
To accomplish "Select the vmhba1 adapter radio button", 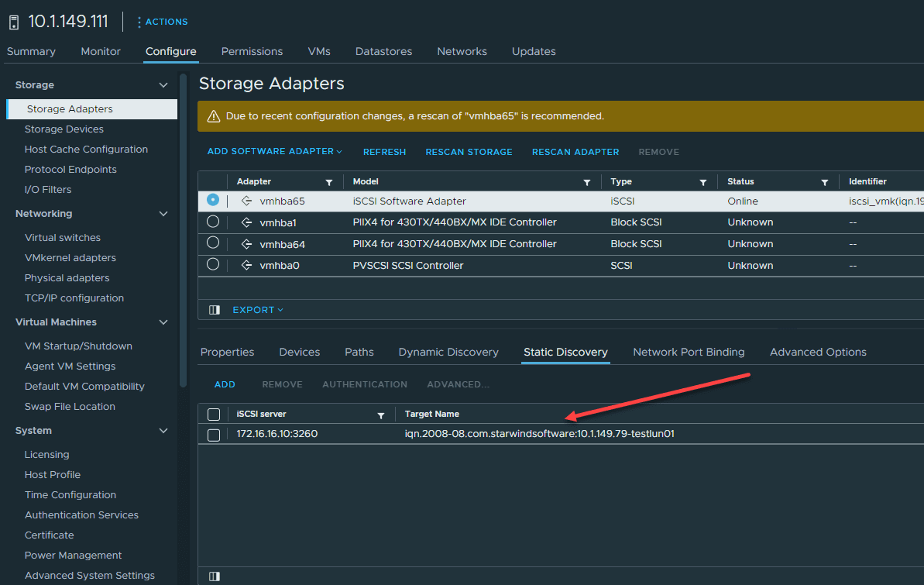I will click(x=213, y=222).
